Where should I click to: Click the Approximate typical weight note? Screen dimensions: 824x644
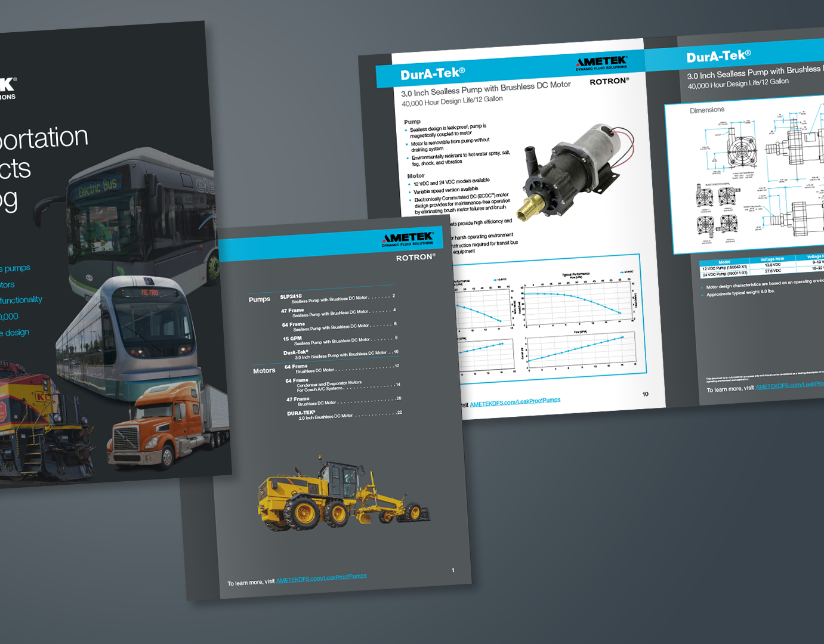click(740, 292)
